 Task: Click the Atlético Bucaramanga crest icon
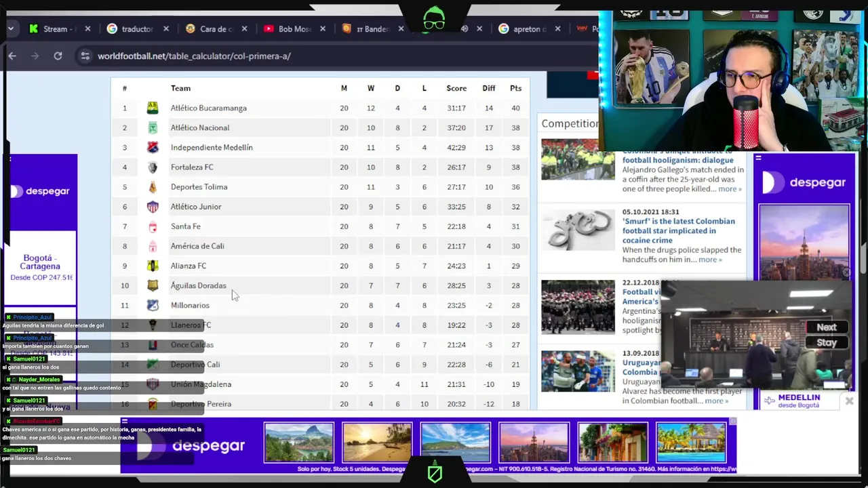(153, 108)
